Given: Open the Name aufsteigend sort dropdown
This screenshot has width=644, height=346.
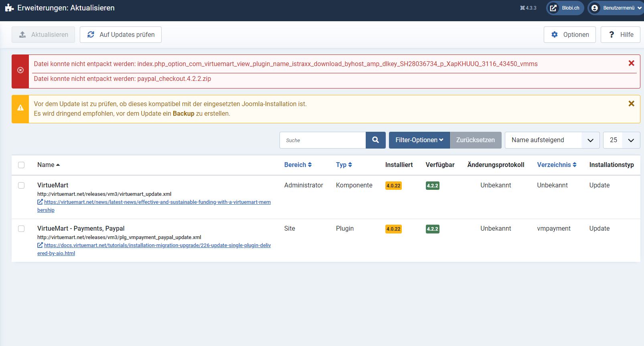Looking at the screenshot, I should pyautogui.click(x=552, y=140).
